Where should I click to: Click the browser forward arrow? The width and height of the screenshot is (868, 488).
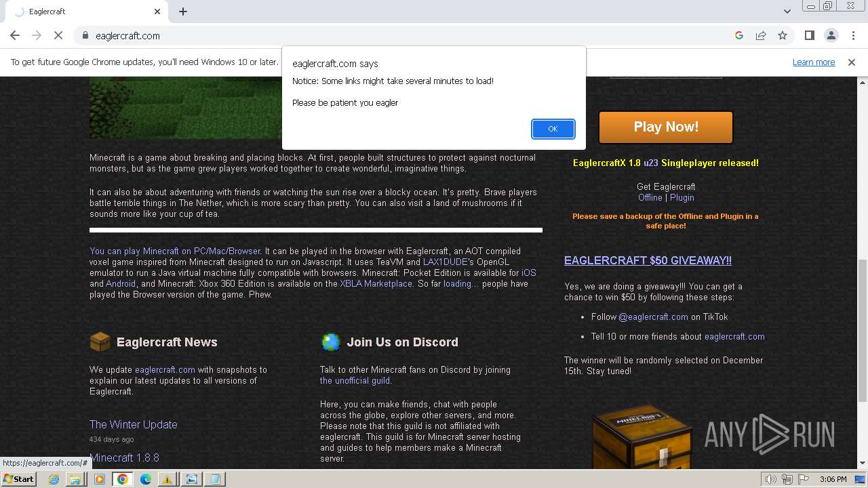point(37,35)
